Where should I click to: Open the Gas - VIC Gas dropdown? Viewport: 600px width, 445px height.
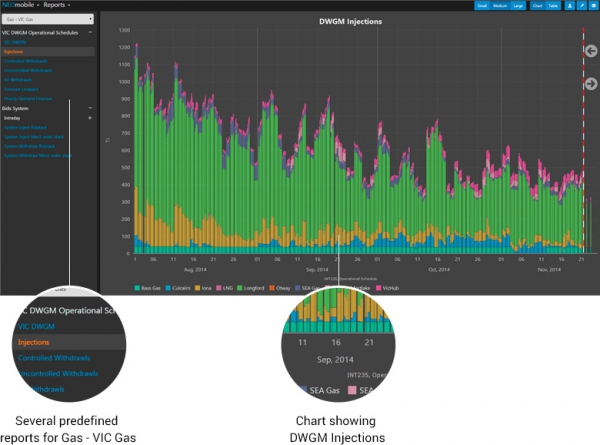[x=48, y=19]
